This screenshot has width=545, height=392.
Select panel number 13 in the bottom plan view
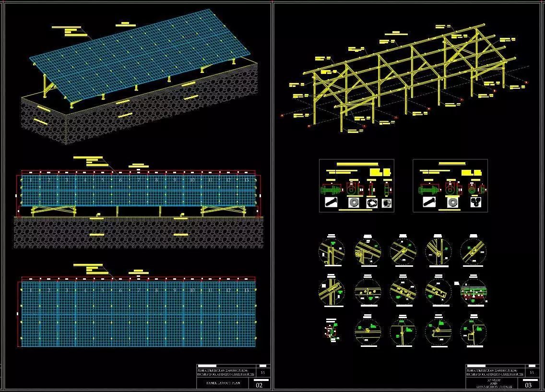(247, 290)
